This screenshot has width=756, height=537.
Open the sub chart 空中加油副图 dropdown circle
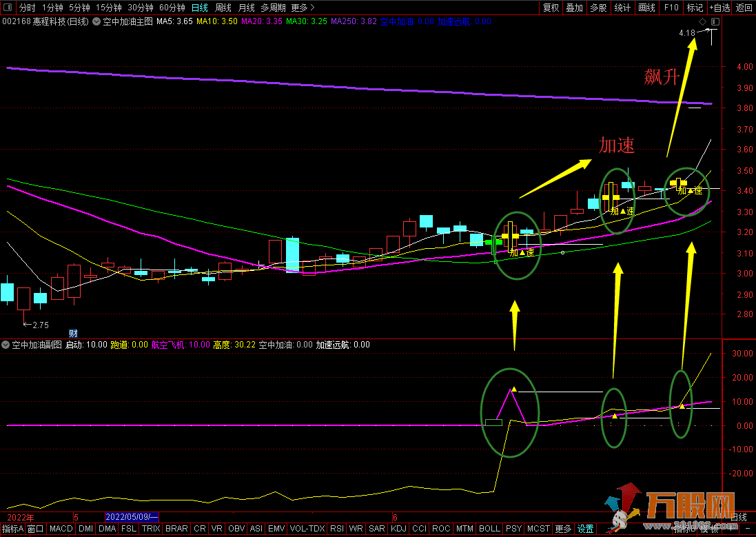point(6,345)
